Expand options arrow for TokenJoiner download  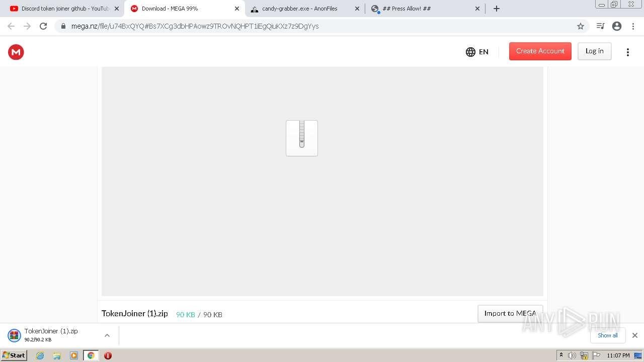tap(107, 335)
